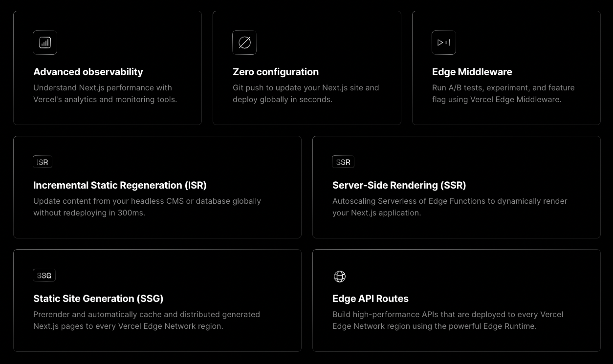Click the Static Site Generation heading
The width and height of the screenshot is (613, 364).
[98, 299]
